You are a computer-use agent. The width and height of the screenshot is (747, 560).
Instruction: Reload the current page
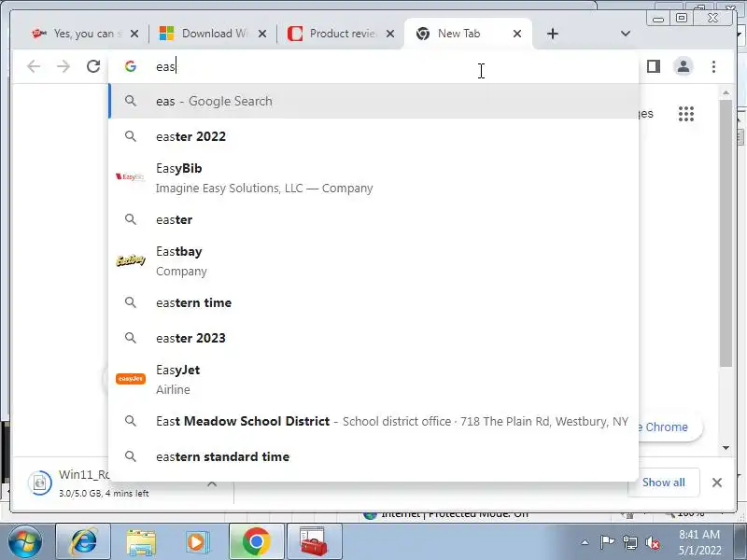click(93, 66)
